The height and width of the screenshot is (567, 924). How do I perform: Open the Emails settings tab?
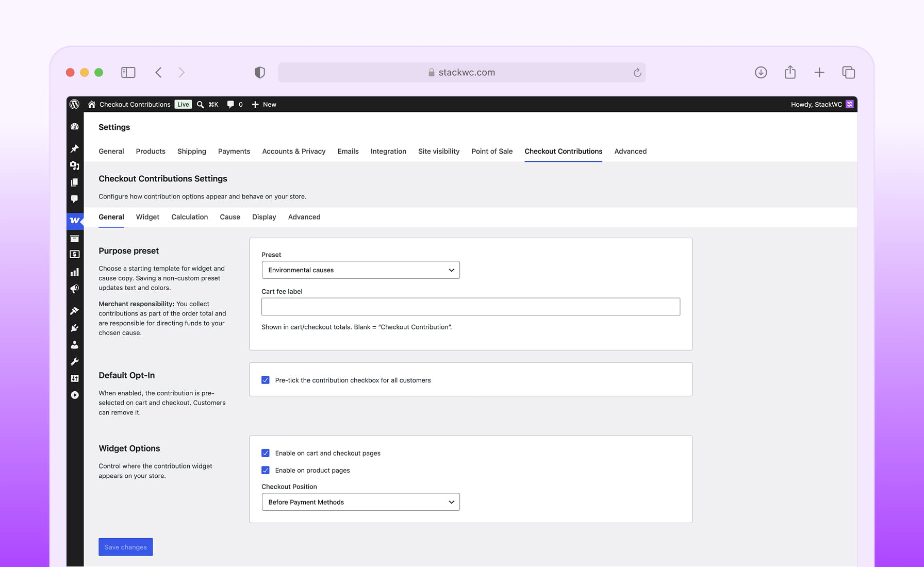348,151
